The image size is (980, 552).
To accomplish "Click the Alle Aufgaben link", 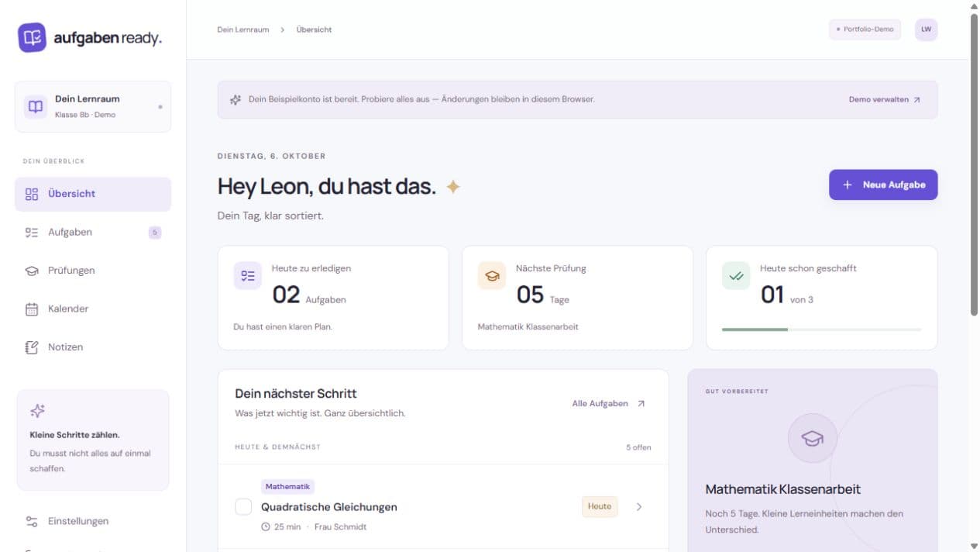I will coord(609,403).
